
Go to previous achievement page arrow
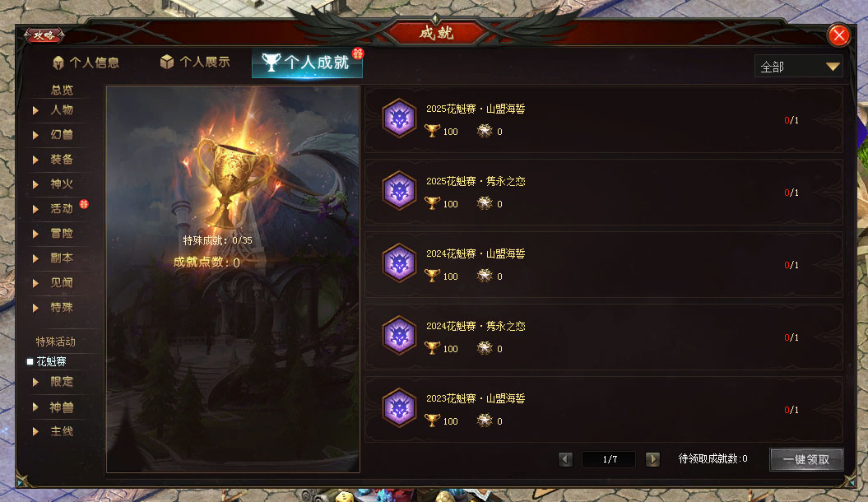pyautogui.click(x=565, y=459)
